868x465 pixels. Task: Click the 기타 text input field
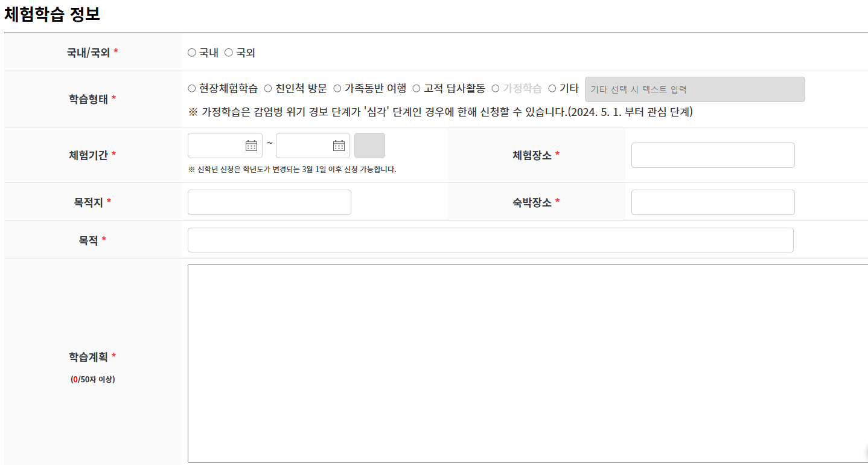coord(694,89)
